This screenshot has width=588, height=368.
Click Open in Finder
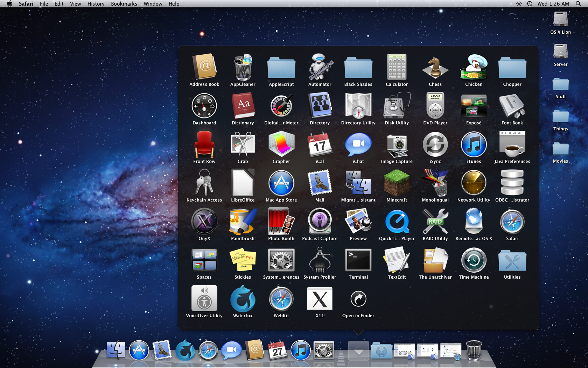[358, 299]
